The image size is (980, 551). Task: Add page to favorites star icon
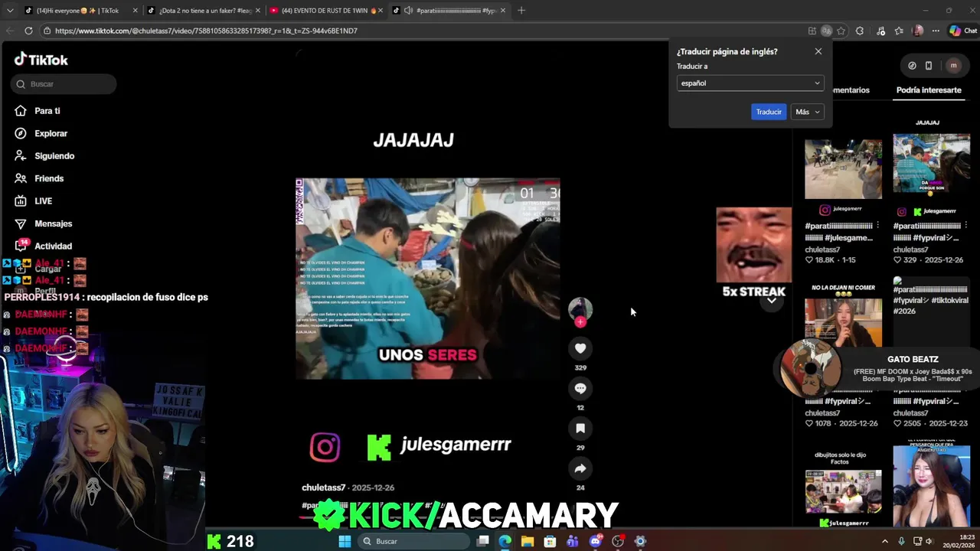click(x=841, y=31)
